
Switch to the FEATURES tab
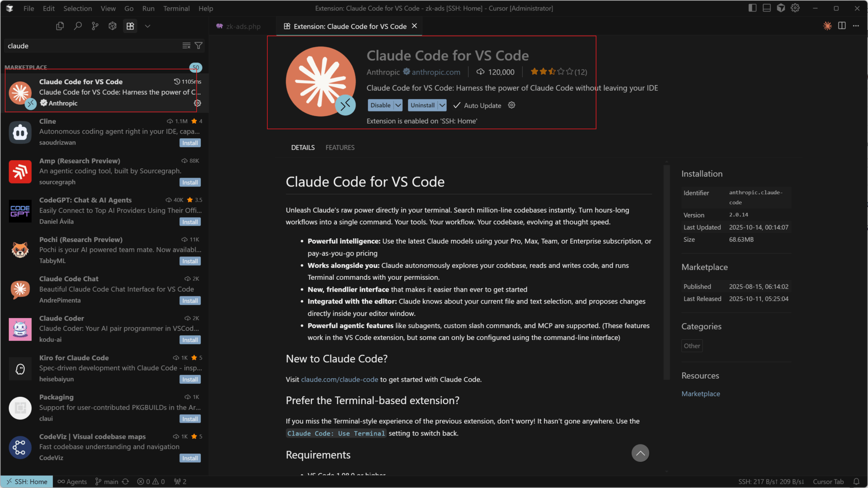tap(340, 147)
